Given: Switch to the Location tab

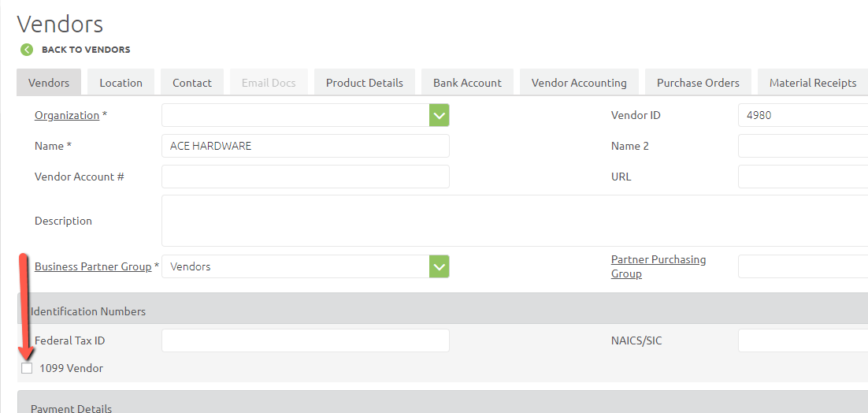Looking at the screenshot, I should (x=121, y=83).
